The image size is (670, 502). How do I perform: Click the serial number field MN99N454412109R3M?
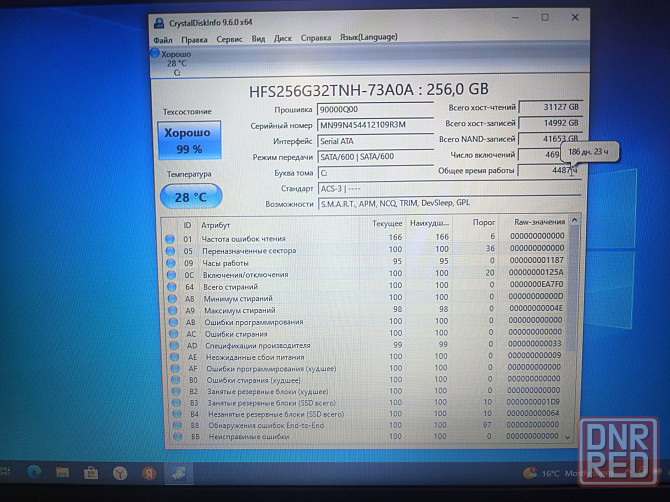375,125
